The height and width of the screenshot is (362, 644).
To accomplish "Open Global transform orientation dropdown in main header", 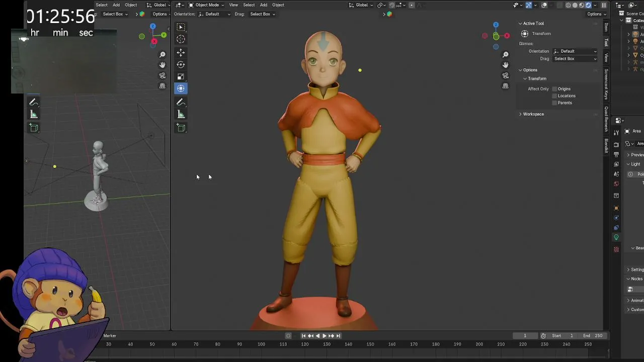I will point(362,5).
